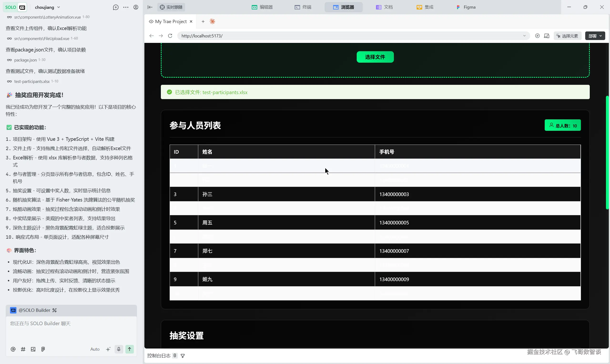Enable the 选择元素 element picker
Viewport: 610px width, 364px height.
click(567, 36)
